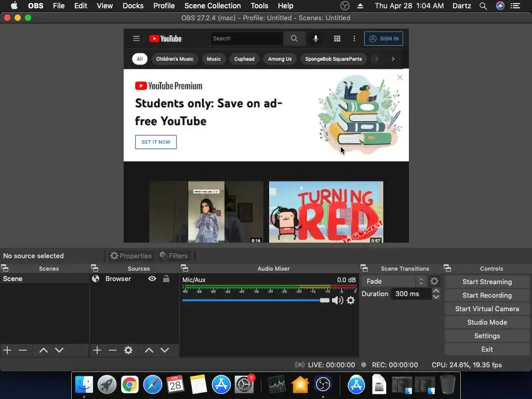Open the Edit menu
This screenshot has width=532, height=399.
[x=81, y=6]
